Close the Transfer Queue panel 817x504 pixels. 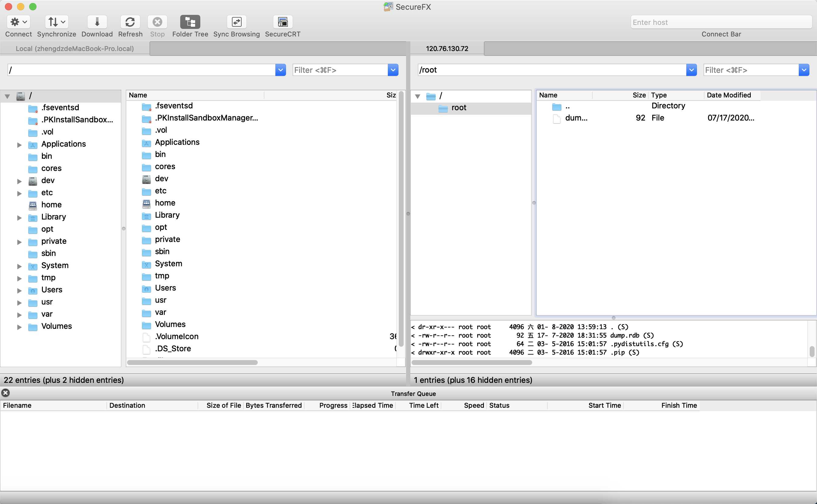point(5,393)
